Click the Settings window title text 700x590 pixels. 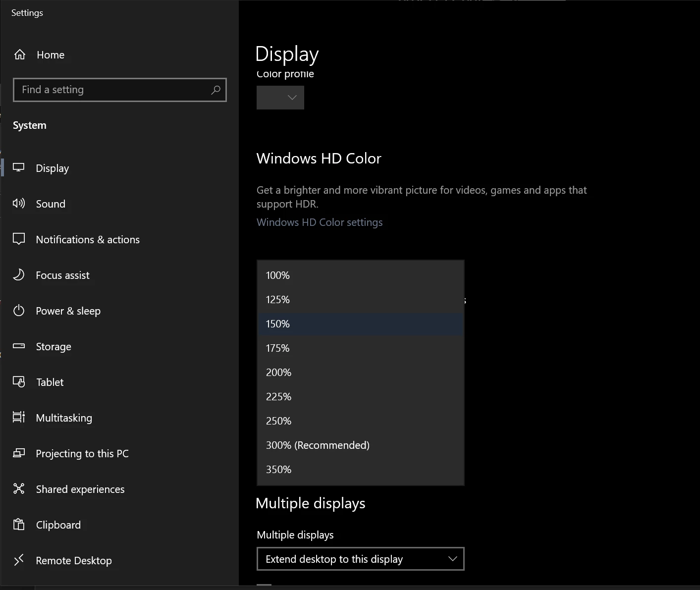[27, 13]
